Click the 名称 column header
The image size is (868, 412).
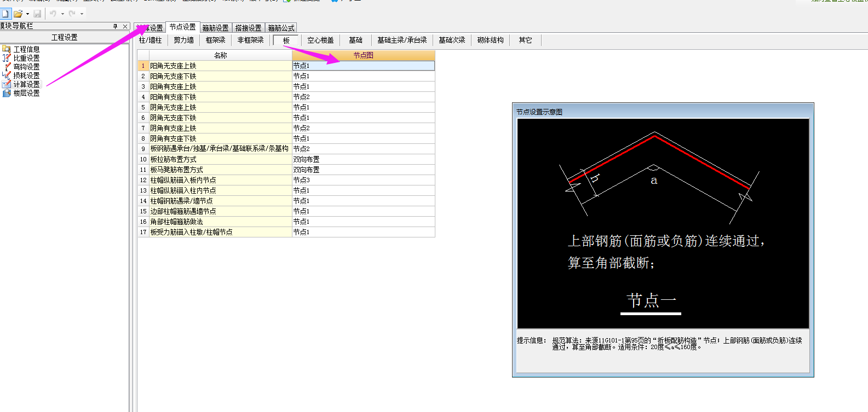[x=221, y=55]
